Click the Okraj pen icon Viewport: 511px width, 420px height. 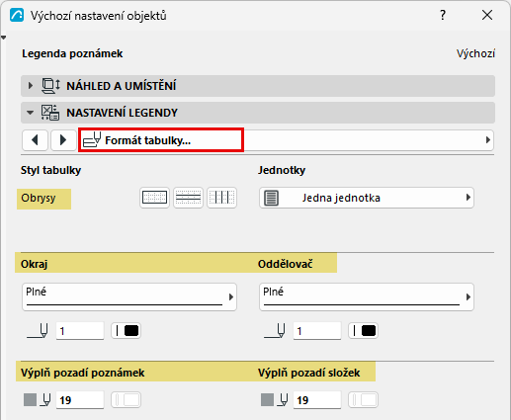coord(38,331)
